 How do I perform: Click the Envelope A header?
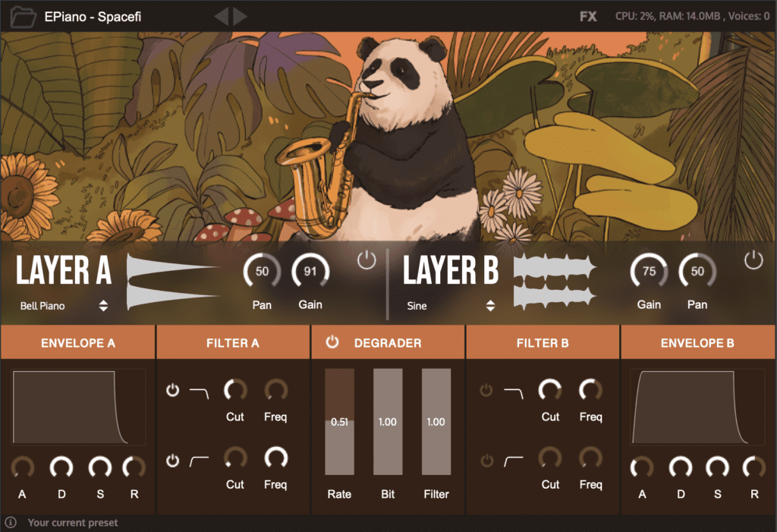[x=78, y=342]
